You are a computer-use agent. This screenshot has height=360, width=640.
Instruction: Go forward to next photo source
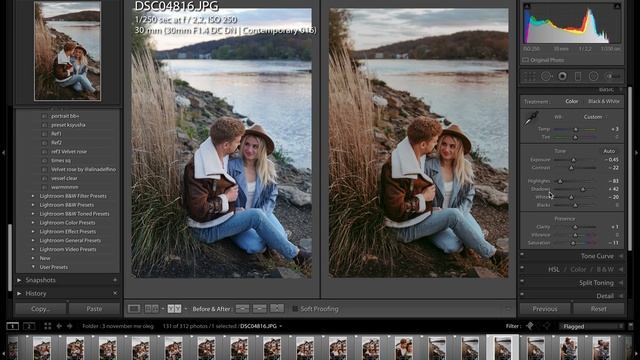tap(70, 326)
